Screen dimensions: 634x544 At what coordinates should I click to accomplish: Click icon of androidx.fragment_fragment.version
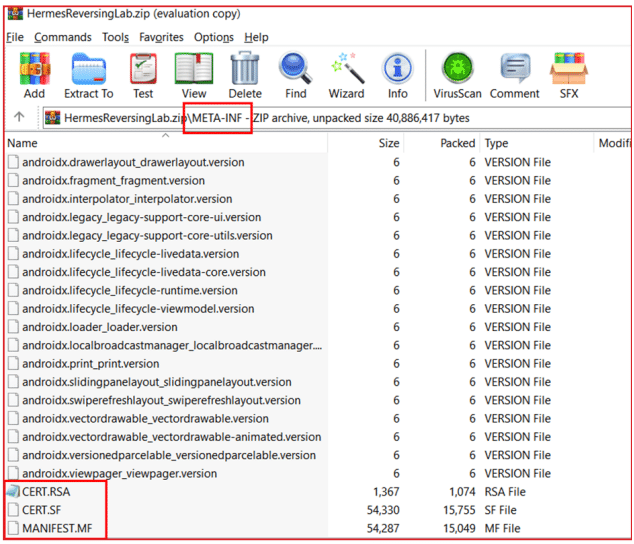tap(13, 180)
